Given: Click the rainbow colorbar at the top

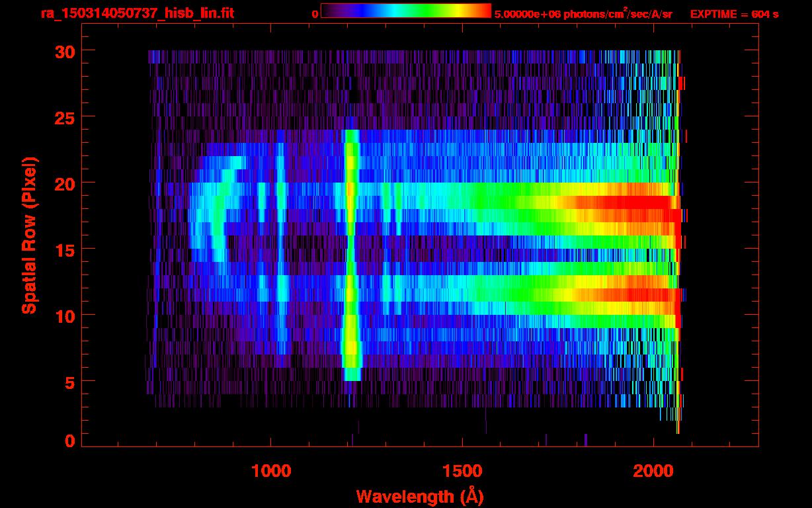Looking at the screenshot, I should click(405, 11).
